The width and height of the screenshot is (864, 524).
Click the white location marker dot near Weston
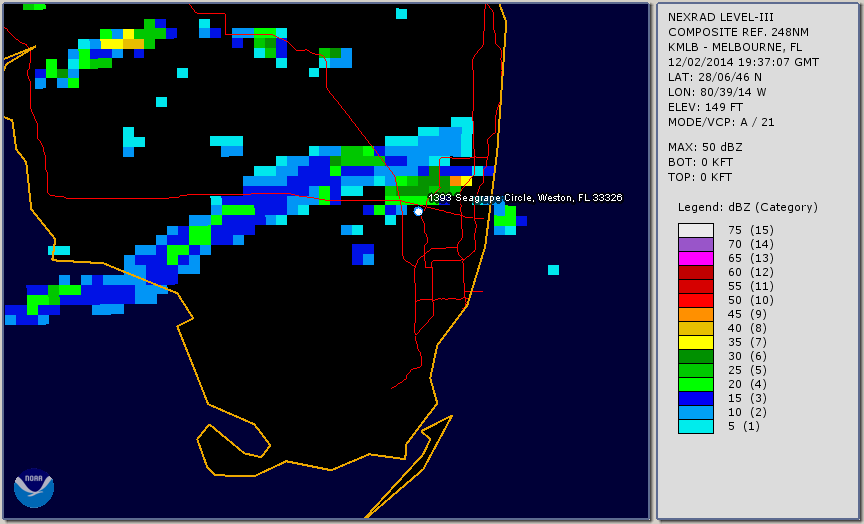click(x=418, y=212)
